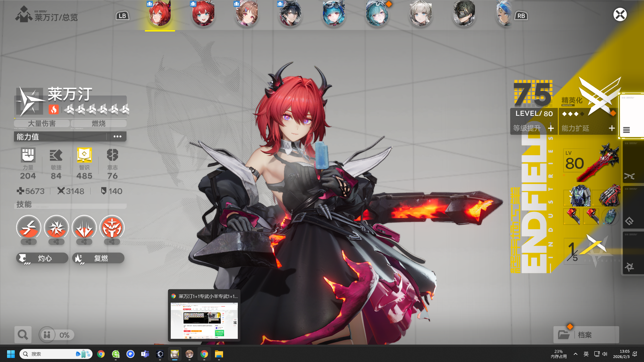The height and width of the screenshot is (362, 644).
Task: Open the green canister item slot
Action: (x=610, y=217)
